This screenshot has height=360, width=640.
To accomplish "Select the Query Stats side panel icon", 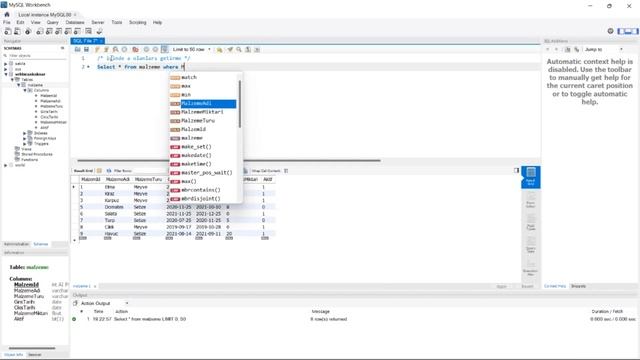I will point(531,245).
